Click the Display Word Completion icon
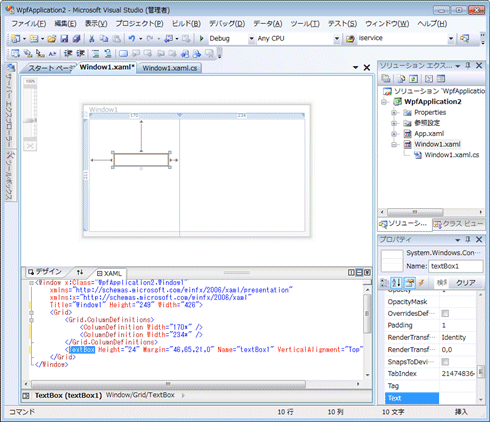490x422 pixels. pos(52,53)
